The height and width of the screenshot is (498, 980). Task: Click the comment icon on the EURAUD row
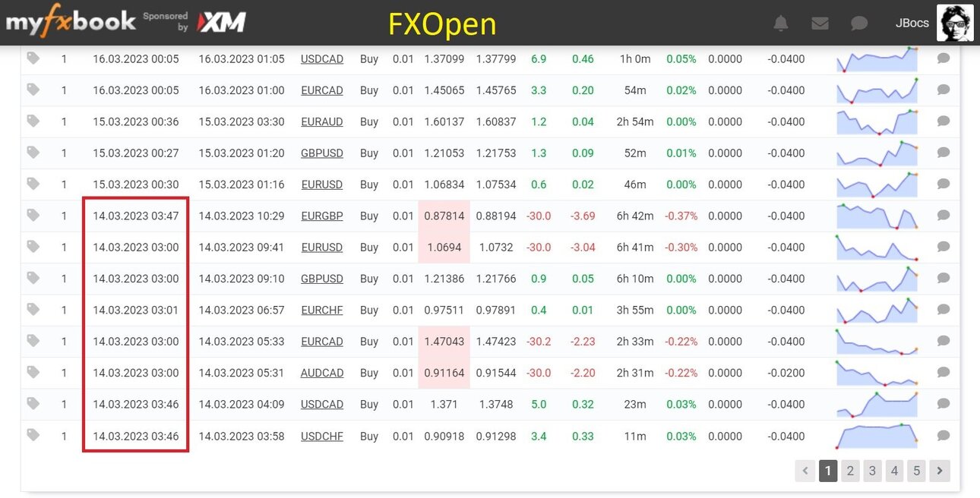944,121
